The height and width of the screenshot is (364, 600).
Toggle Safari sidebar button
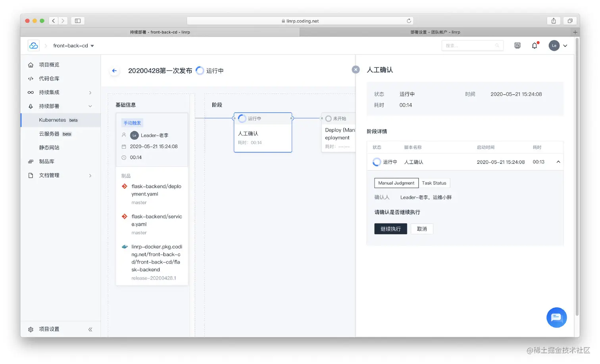78,21
